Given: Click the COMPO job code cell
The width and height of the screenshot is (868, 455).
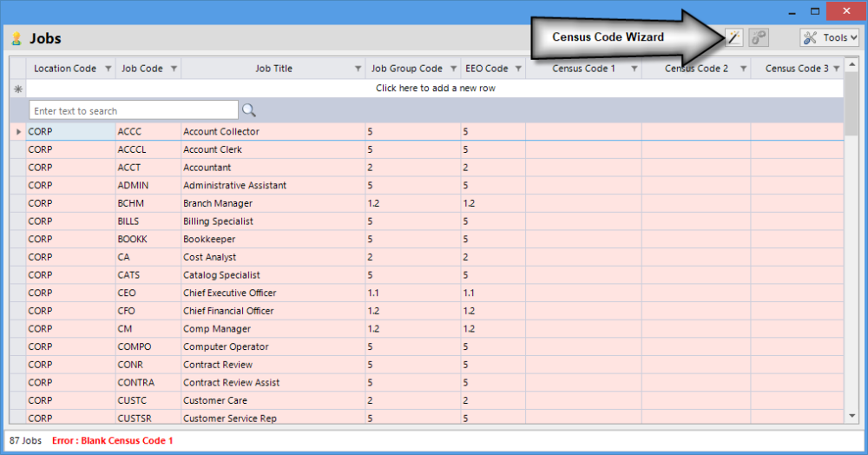Looking at the screenshot, I should (148, 346).
